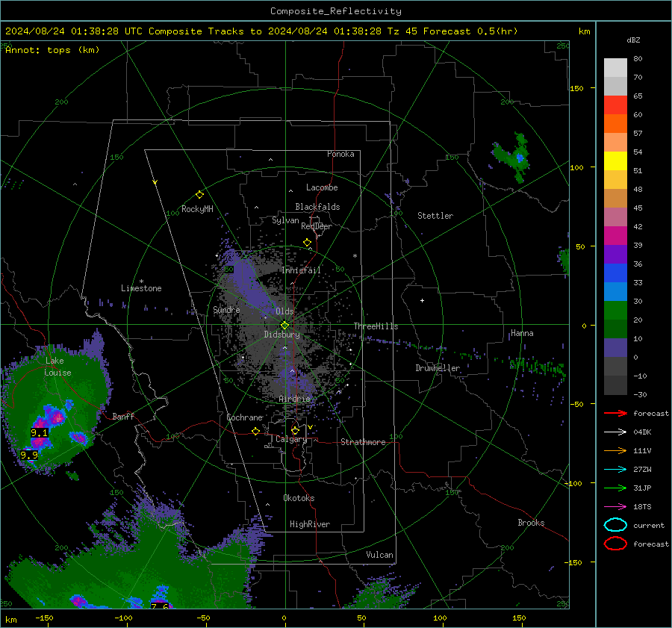Click the Cochrane label
The width and height of the screenshot is (672, 628).
tap(244, 417)
